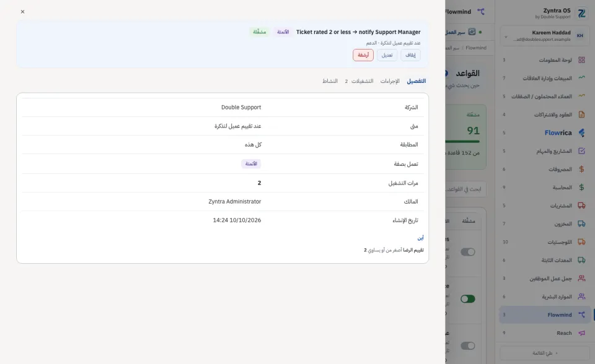Toggle the bottom gray rule switch
Viewport: 595px width, 364px height.
[x=467, y=346]
